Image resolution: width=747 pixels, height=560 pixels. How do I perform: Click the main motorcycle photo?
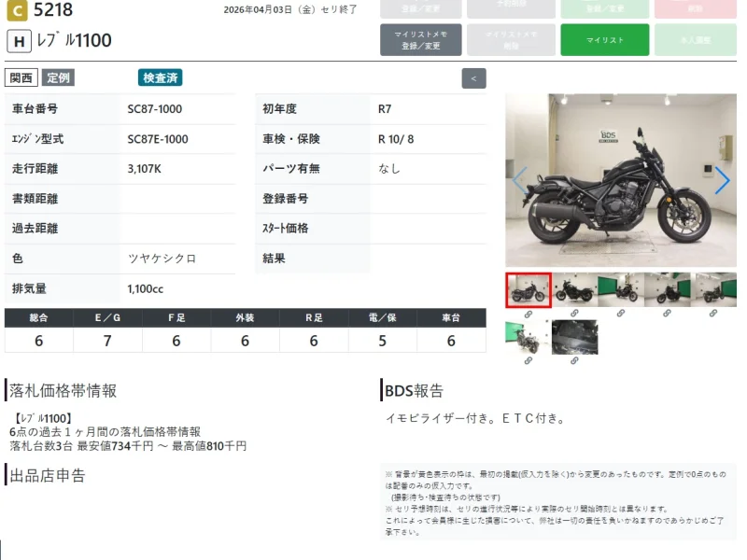(x=621, y=180)
